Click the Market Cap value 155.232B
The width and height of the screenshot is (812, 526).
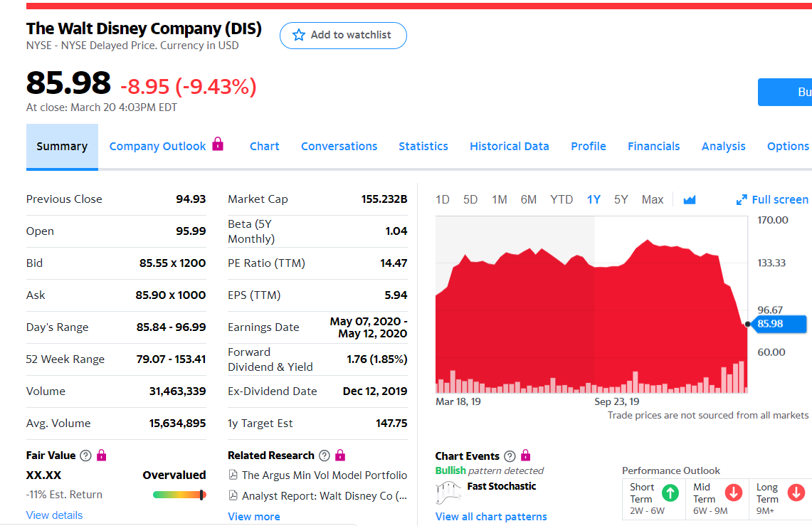pyautogui.click(x=384, y=199)
